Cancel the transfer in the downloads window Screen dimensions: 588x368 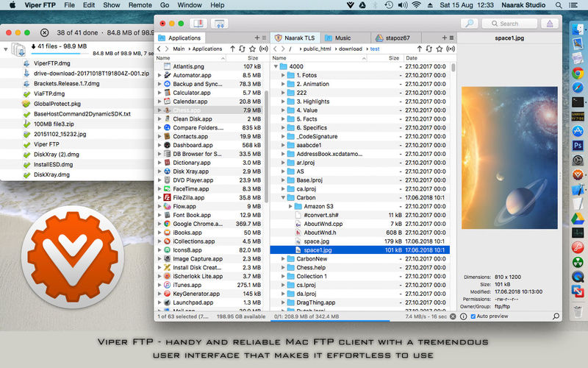[x=45, y=32]
